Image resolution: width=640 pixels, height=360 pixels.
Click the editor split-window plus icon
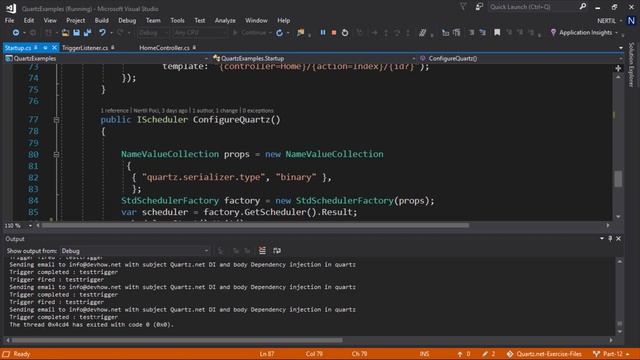[x=618, y=69]
